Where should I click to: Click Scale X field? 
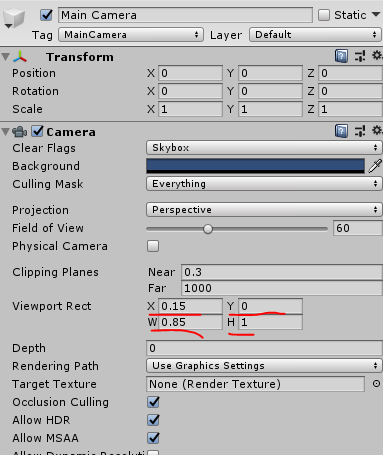tap(190, 109)
